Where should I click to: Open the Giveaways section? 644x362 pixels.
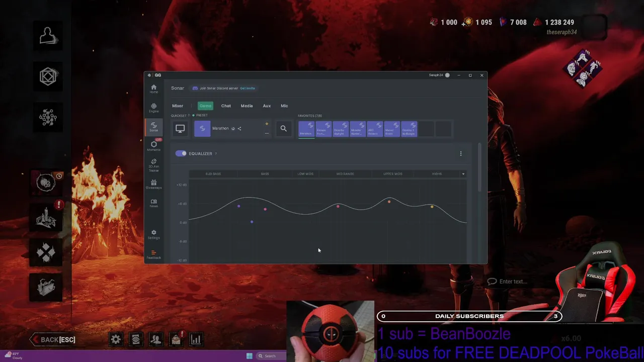tap(153, 185)
